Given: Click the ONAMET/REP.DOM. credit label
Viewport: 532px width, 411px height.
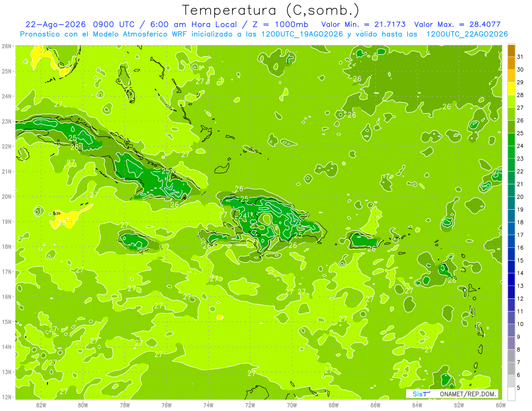Looking at the screenshot, I should pos(468,394).
